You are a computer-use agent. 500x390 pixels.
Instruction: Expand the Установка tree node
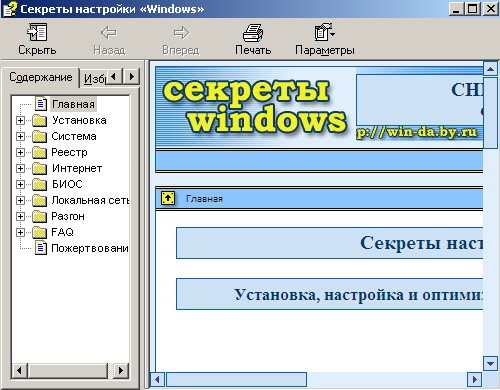point(20,120)
